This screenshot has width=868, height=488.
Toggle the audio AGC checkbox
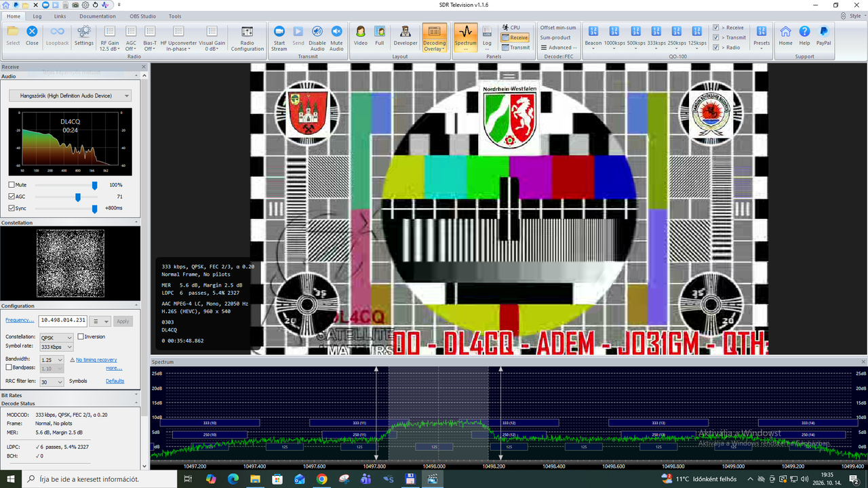click(12, 197)
